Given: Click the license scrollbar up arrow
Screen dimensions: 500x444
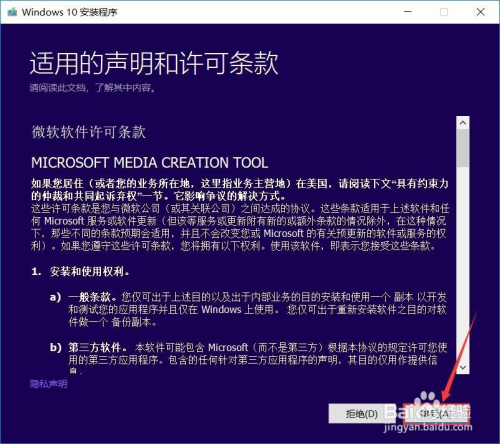Looking at the screenshot, I should point(463,123).
